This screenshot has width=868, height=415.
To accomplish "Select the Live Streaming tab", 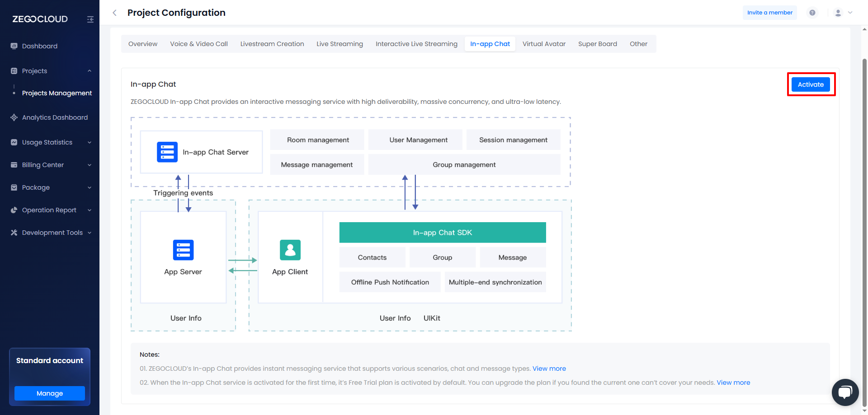I will pos(340,44).
